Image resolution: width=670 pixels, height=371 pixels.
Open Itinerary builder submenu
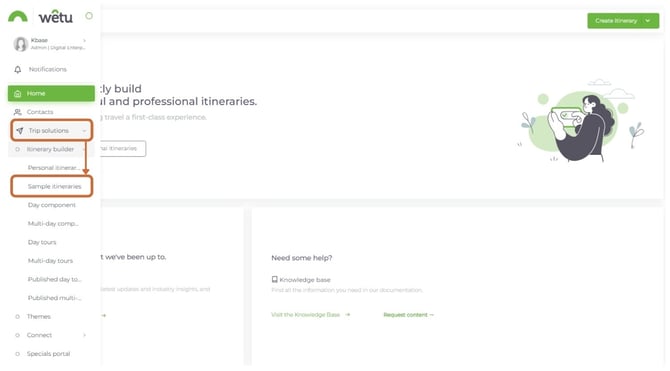coord(50,149)
